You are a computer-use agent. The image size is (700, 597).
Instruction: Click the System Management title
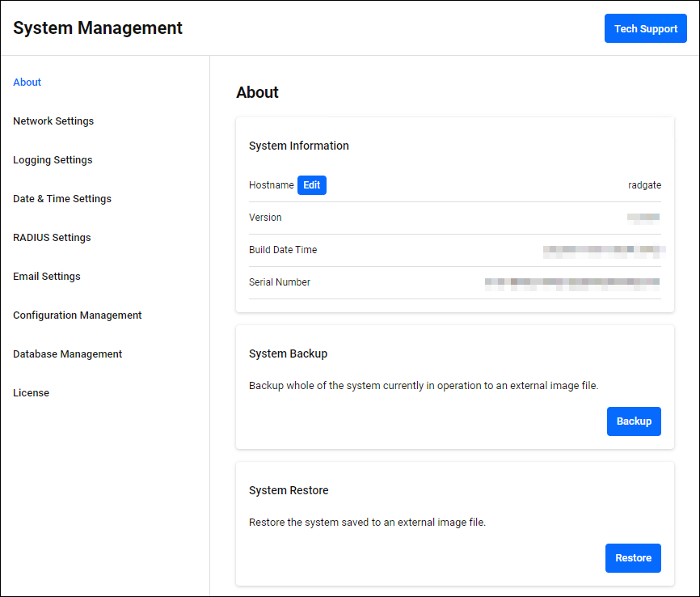point(98,28)
